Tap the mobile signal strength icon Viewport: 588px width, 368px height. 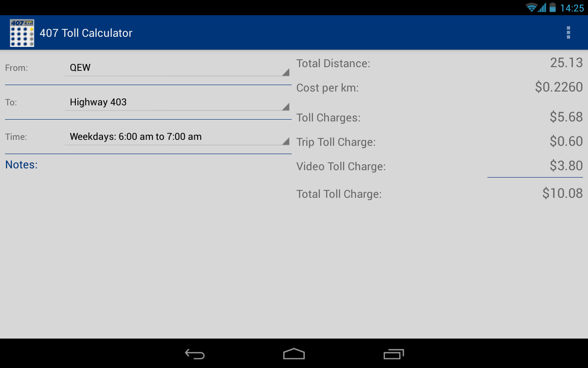[542, 7]
